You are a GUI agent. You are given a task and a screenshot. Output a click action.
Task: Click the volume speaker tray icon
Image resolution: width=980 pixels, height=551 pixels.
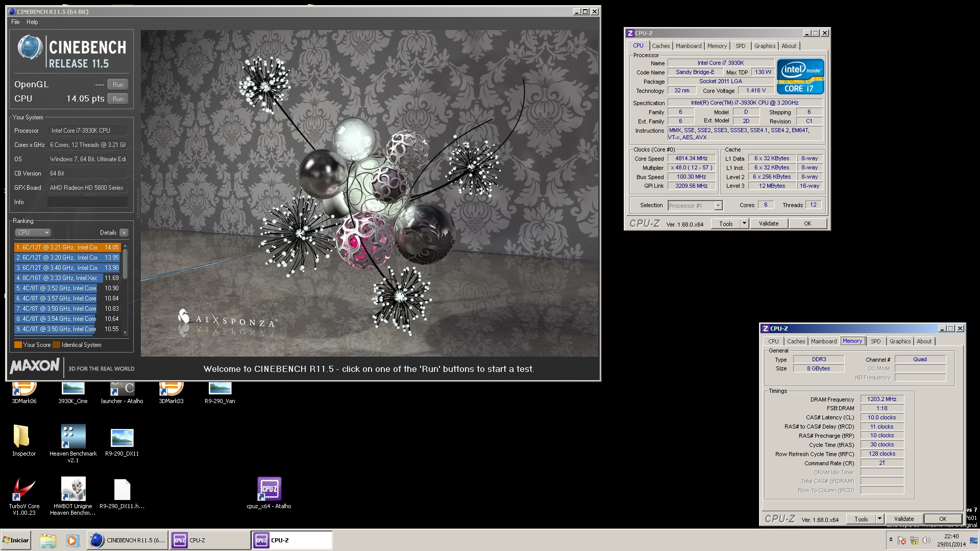(926, 540)
